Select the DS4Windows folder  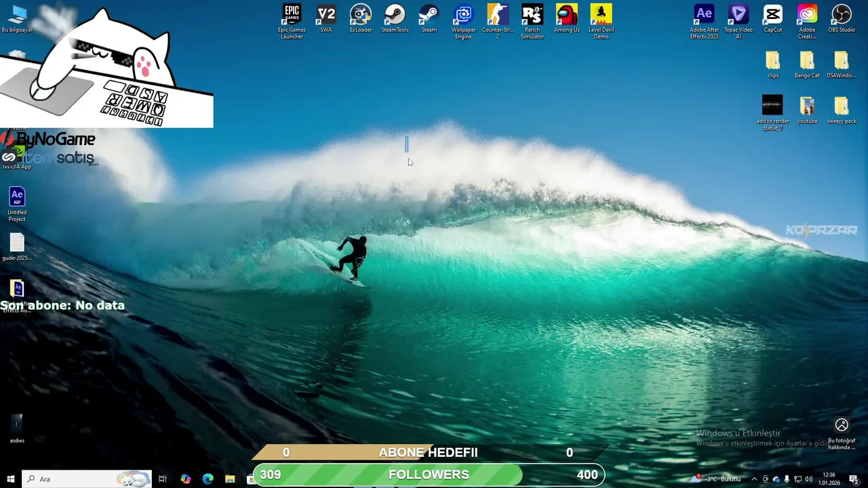click(842, 65)
